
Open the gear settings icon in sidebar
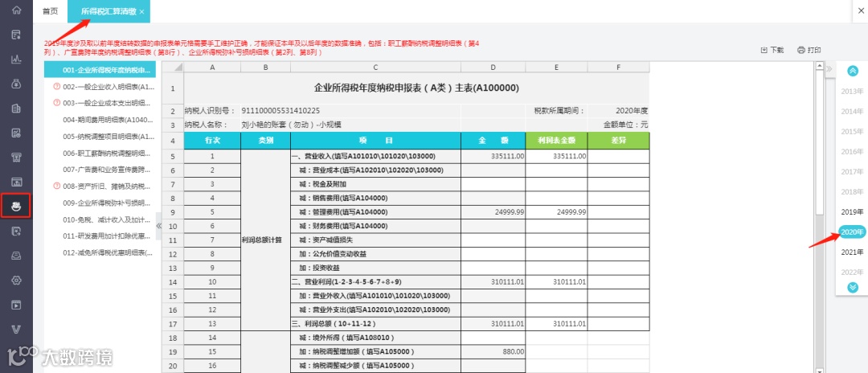pos(16,280)
